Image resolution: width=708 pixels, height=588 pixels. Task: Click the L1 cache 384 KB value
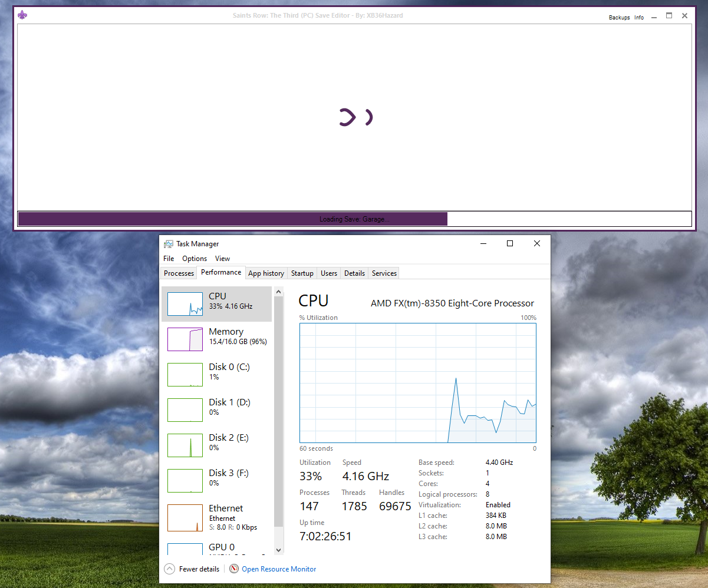(x=496, y=516)
